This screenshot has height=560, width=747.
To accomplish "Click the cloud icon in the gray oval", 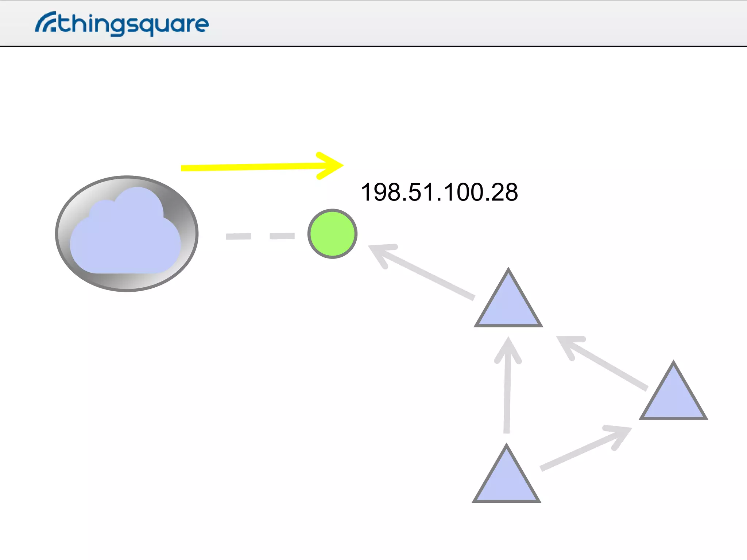I will point(125,237).
